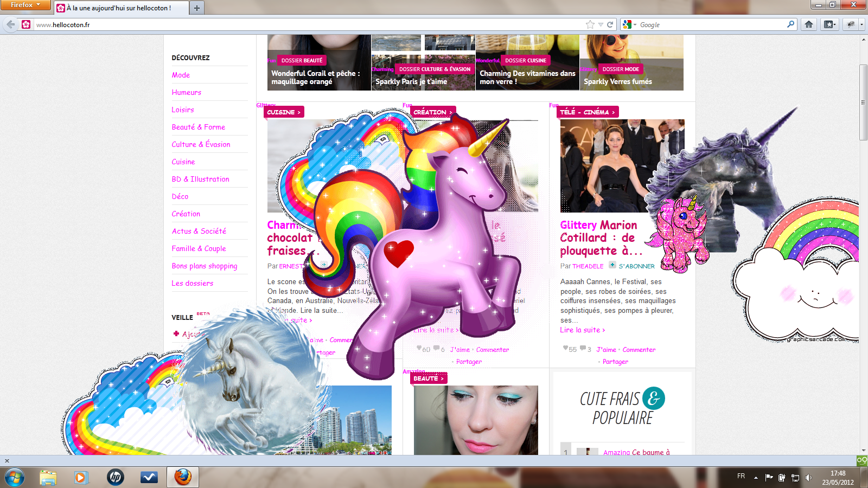
Task: Open the Actus & Société category
Action: [x=199, y=231]
